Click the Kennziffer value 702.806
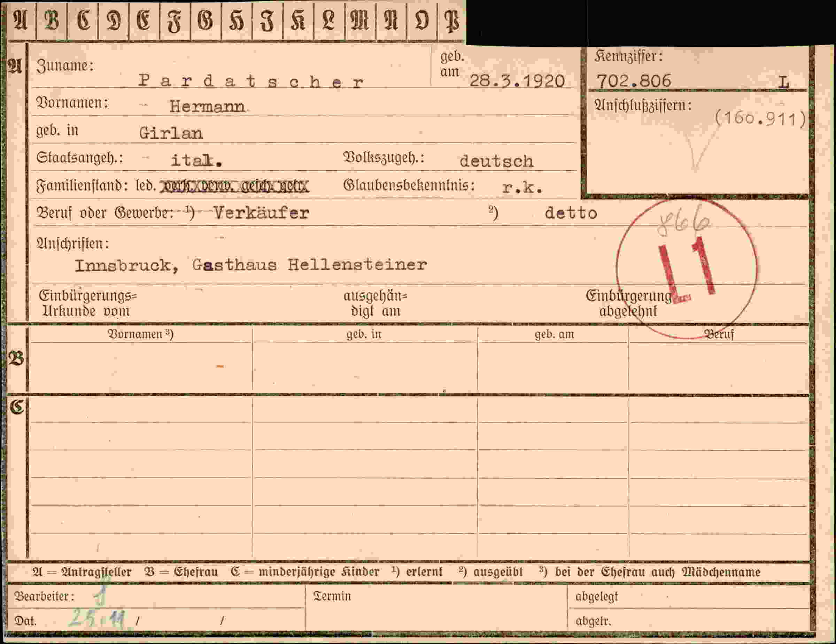Image resolution: width=836 pixels, height=644 pixels. point(634,81)
